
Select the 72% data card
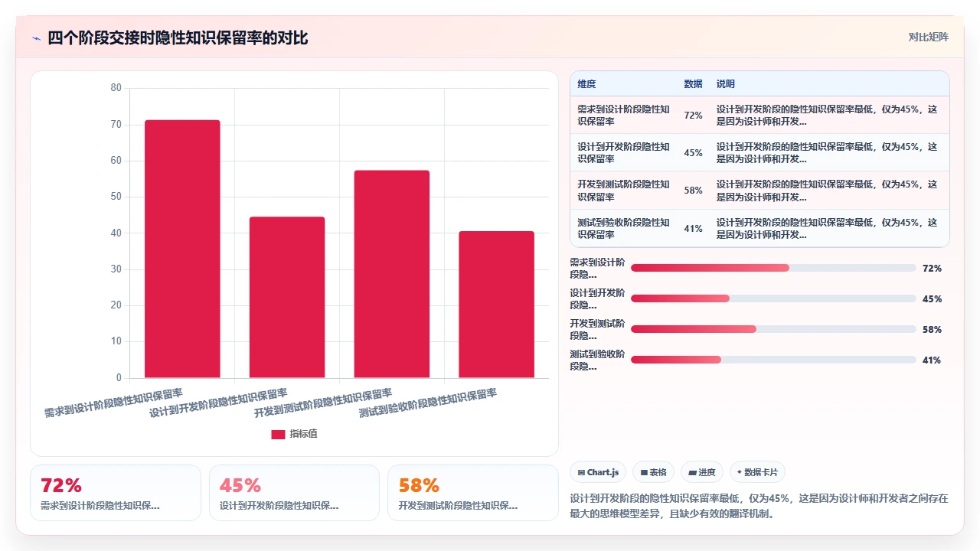(116, 493)
